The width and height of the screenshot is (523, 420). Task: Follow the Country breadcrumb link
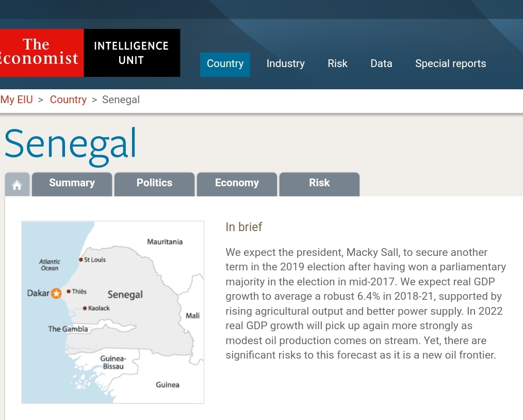[68, 100]
